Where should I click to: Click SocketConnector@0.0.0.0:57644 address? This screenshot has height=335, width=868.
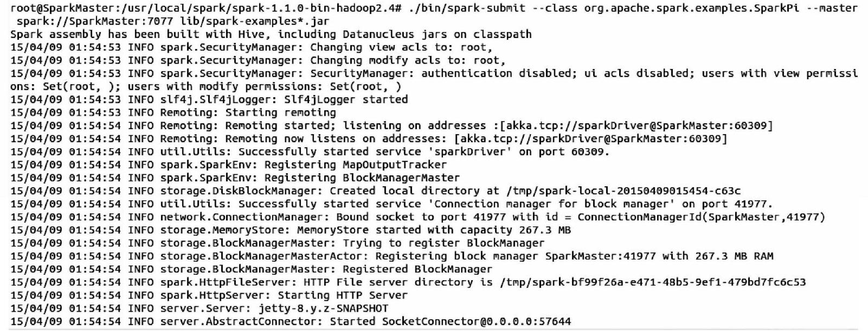[476, 321]
